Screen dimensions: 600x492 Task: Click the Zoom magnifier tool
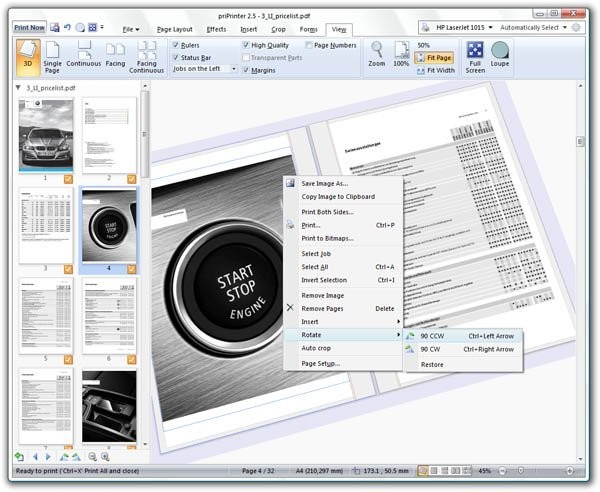376,54
